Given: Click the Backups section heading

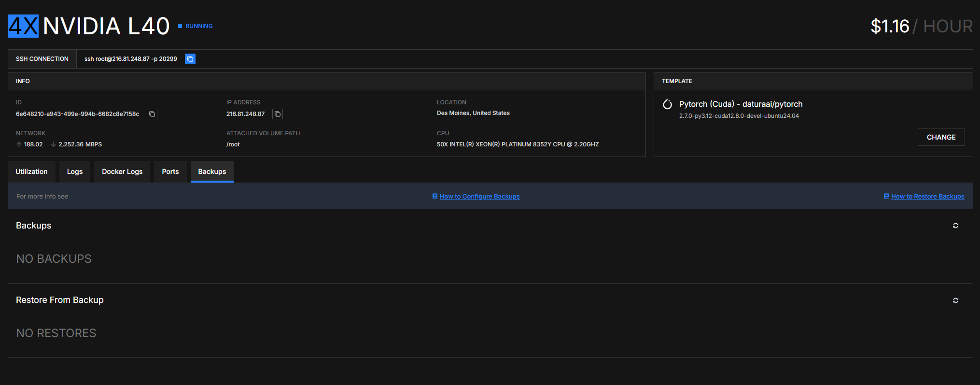Looking at the screenshot, I should click(33, 226).
